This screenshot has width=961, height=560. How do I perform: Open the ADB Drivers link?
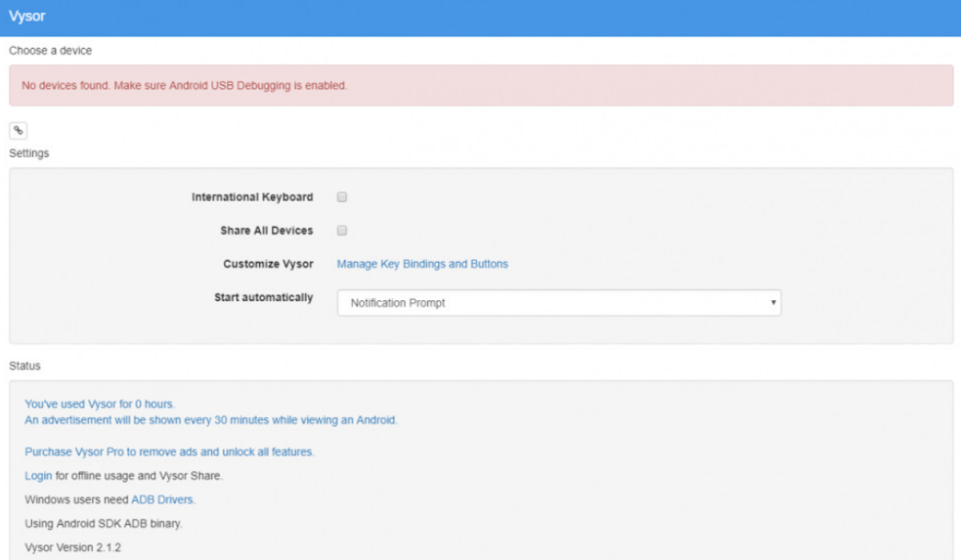163,499
